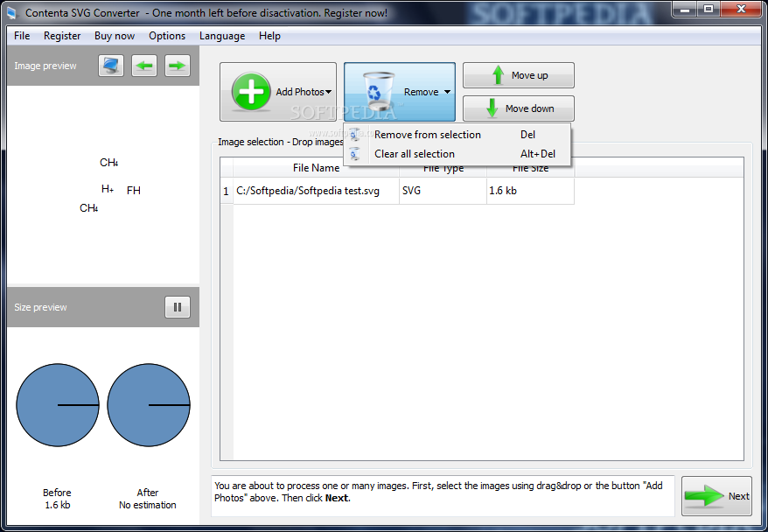768x532 pixels.
Task: Collapse the Remove dropdown arrow
Action: tap(447, 92)
